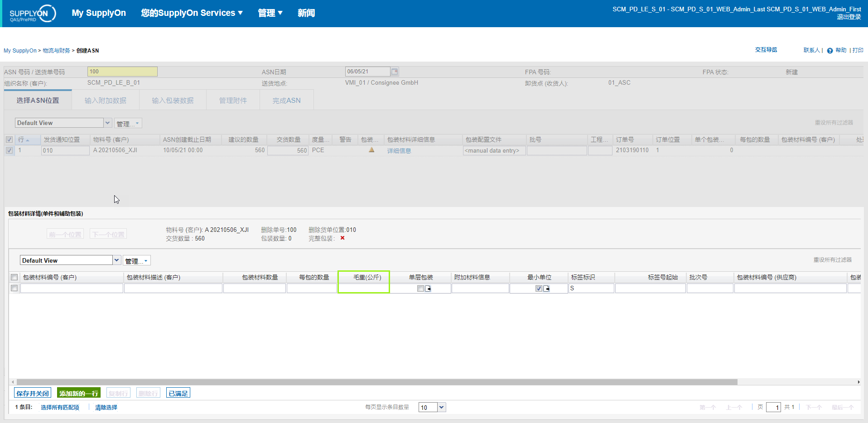Click 打印 link
Viewport: 868px width, 423px height.
pyautogui.click(x=858, y=50)
